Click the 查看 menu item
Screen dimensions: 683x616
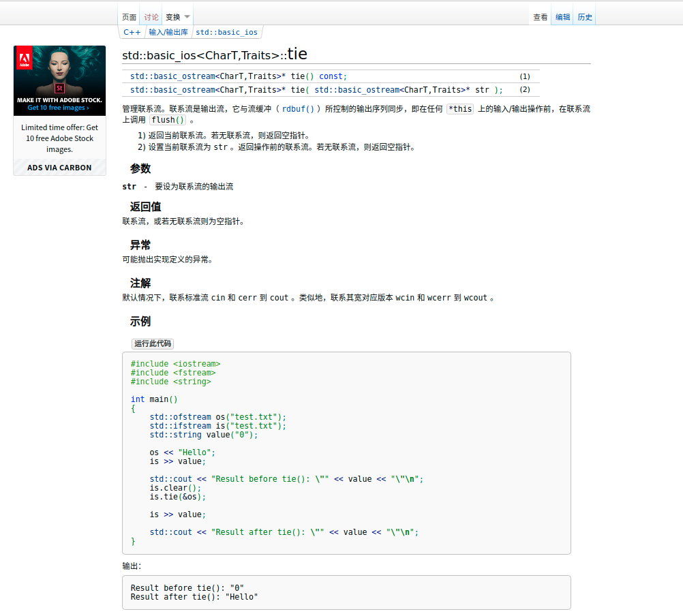(539, 16)
